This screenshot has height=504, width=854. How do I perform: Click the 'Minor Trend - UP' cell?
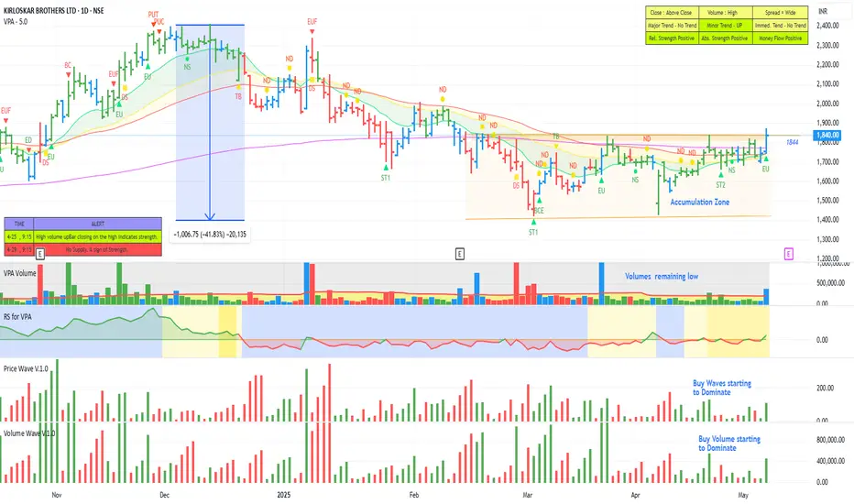click(726, 26)
